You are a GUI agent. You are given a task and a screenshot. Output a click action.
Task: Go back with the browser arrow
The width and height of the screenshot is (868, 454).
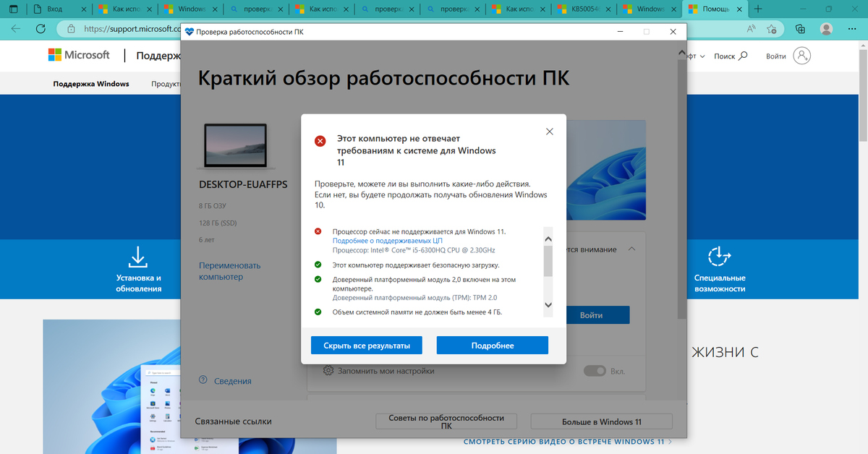16,30
